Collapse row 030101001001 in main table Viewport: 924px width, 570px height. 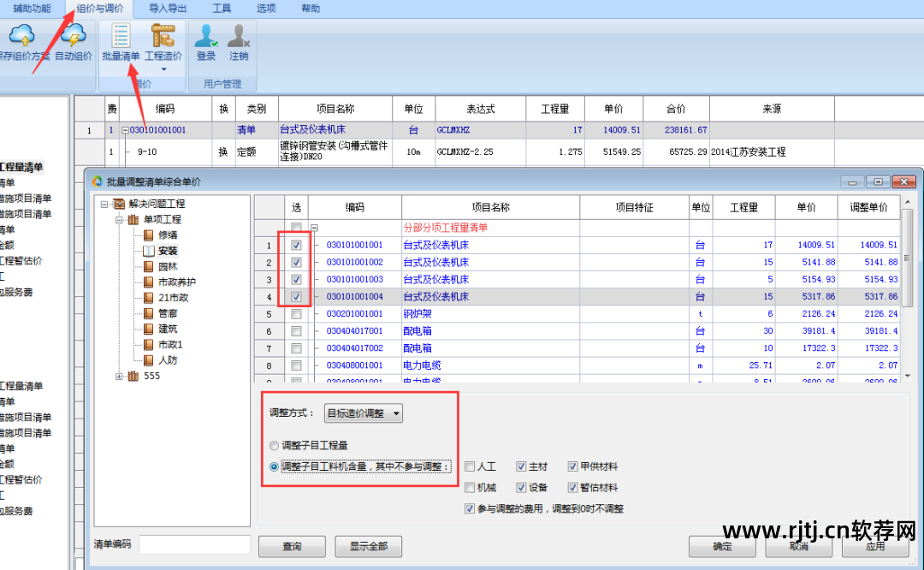125,130
